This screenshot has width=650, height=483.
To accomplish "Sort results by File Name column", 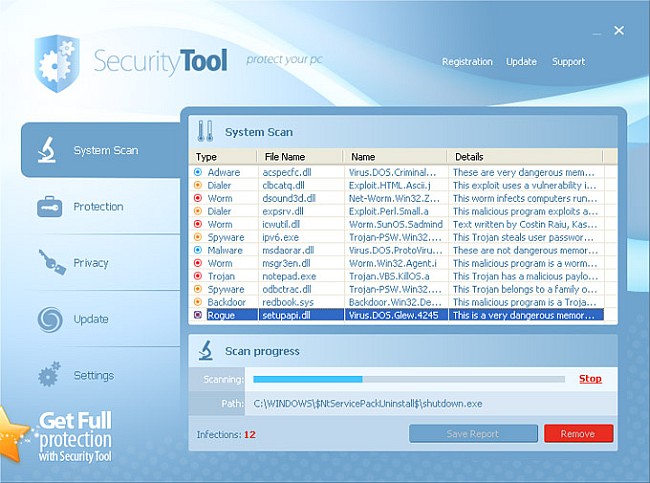I will click(285, 157).
